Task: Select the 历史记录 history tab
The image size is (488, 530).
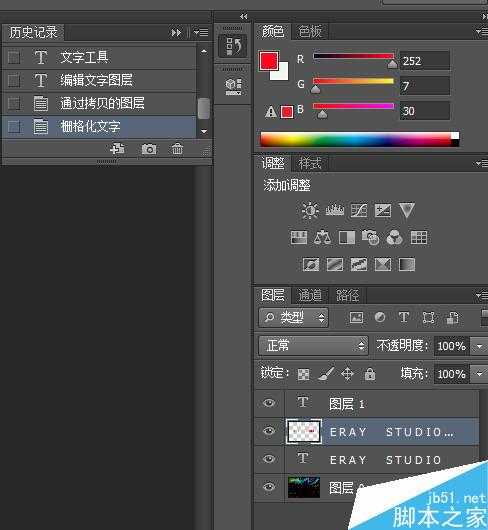Action: (x=33, y=32)
